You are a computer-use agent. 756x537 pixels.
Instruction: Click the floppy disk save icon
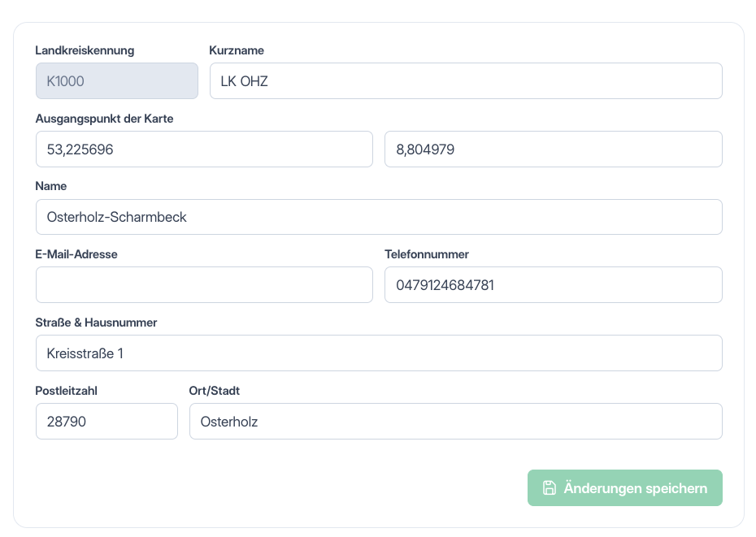click(550, 487)
